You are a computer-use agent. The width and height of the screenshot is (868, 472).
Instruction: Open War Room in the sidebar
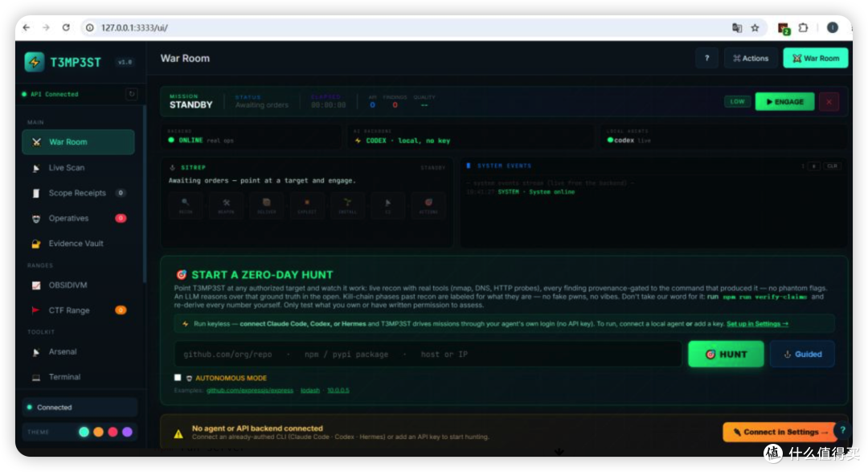[78, 142]
